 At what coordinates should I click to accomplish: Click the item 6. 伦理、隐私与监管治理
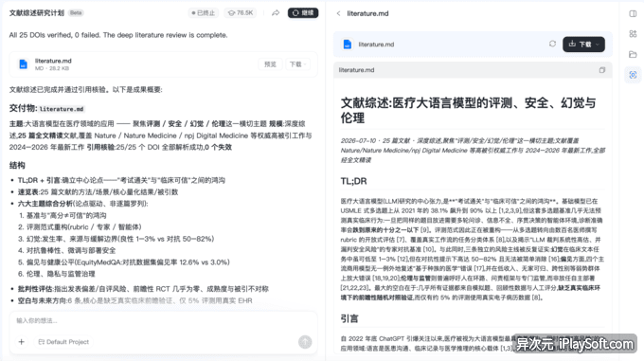pyautogui.click(x=56, y=274)
